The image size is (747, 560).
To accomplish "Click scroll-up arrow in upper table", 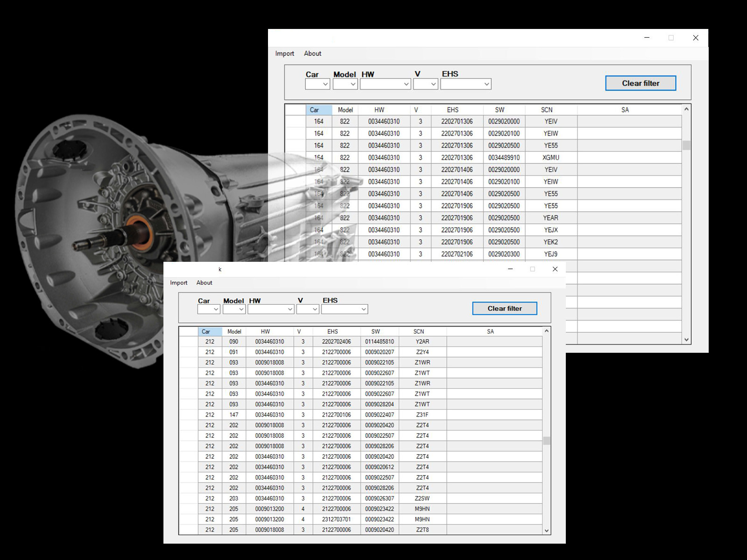I will 686,109.
